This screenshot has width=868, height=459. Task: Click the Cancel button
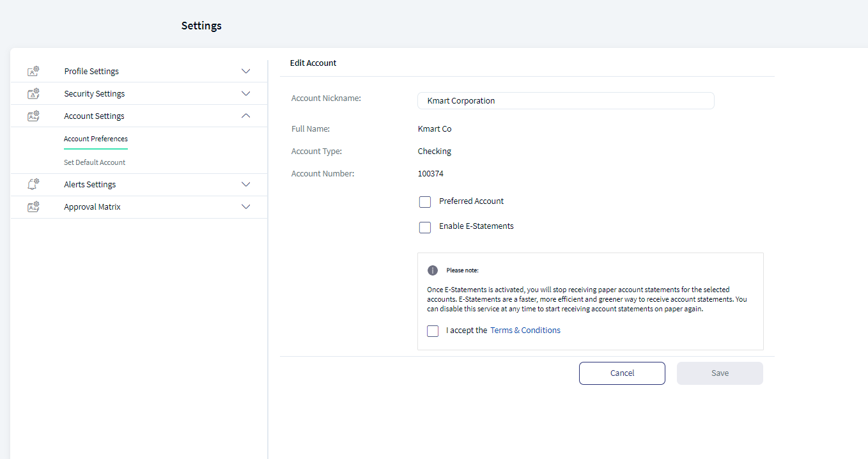tap(622, 373)
